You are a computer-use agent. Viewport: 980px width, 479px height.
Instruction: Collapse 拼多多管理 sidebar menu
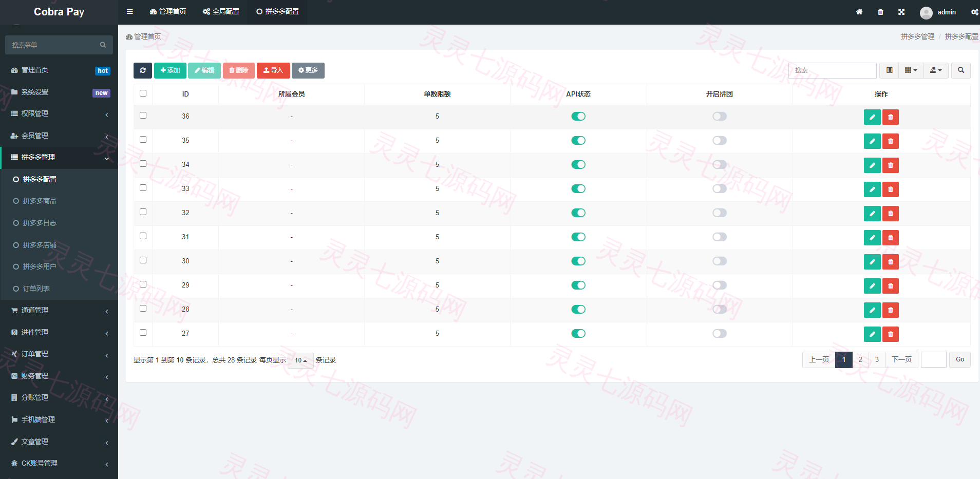(x=59, y=158)
